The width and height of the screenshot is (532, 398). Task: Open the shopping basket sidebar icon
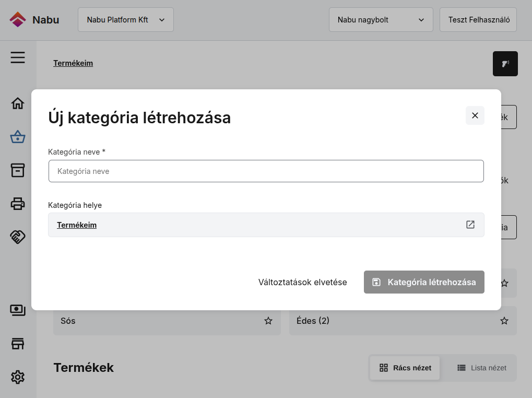pyautogui.click(x=18, y=137)
